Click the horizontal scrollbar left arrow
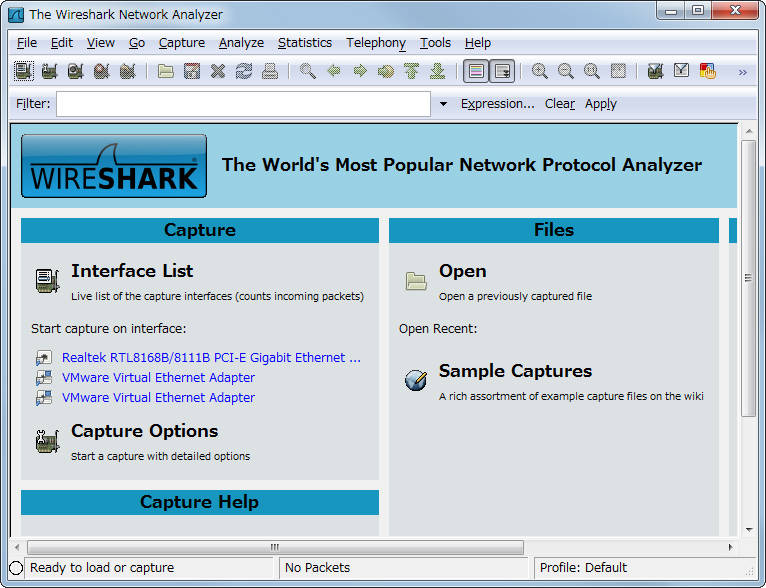Image resolution: width=766 pixels, height=588 pixels. tap(17, 547)
